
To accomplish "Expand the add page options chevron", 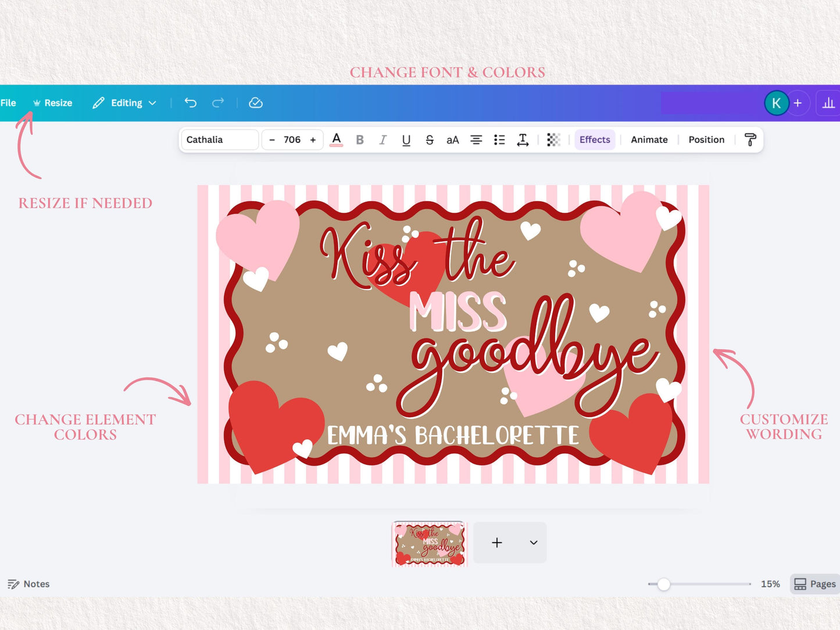I will tap(534, 542).
